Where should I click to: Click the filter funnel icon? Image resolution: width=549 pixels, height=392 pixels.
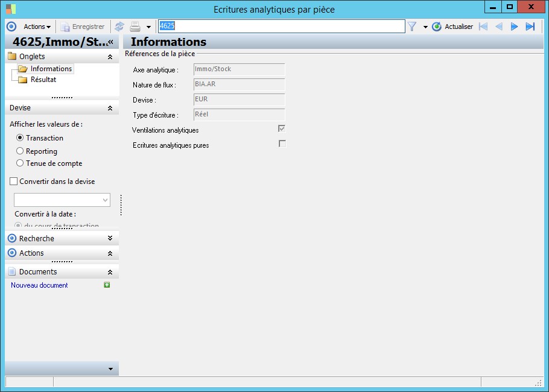[412, 27]
